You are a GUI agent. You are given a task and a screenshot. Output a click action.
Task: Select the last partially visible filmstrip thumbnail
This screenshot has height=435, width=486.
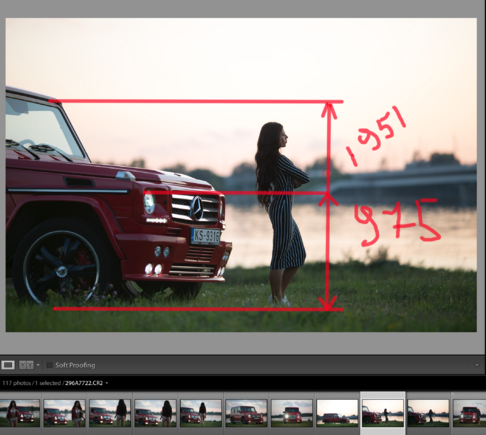(x=470, y=413)
